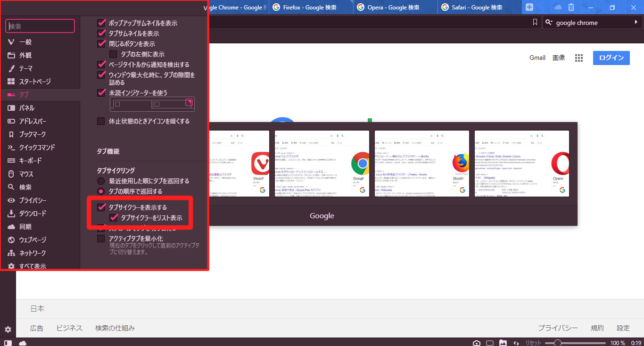Click the image loading icon in the status bar
644x346 pixels.
pyautogui.click(x=503, y=343)
